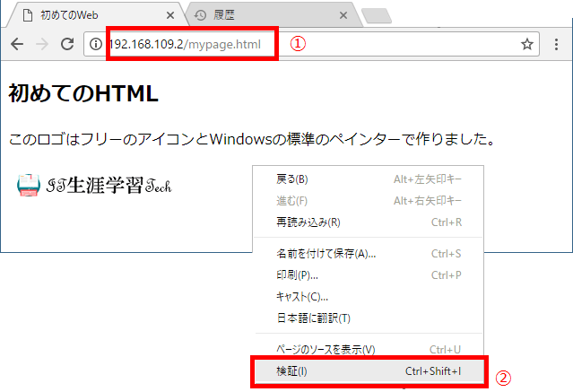Click the browser back arrow

17,44
